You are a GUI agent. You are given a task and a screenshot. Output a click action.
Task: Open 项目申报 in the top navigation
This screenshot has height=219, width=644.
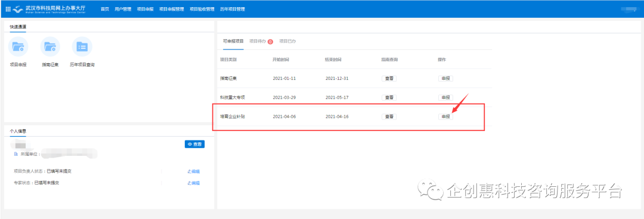[x=145, y=9]
